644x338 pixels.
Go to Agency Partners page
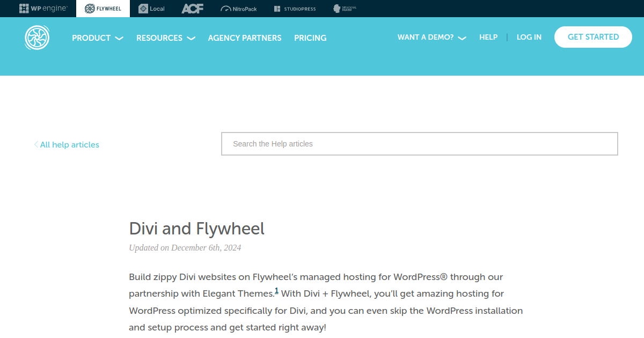click(245, 38)
